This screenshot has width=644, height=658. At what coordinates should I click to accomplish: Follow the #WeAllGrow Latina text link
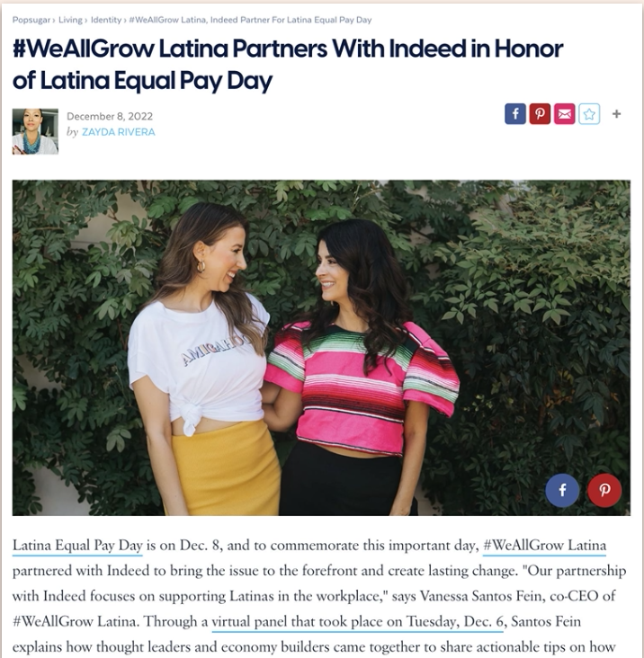pos(544,546)
